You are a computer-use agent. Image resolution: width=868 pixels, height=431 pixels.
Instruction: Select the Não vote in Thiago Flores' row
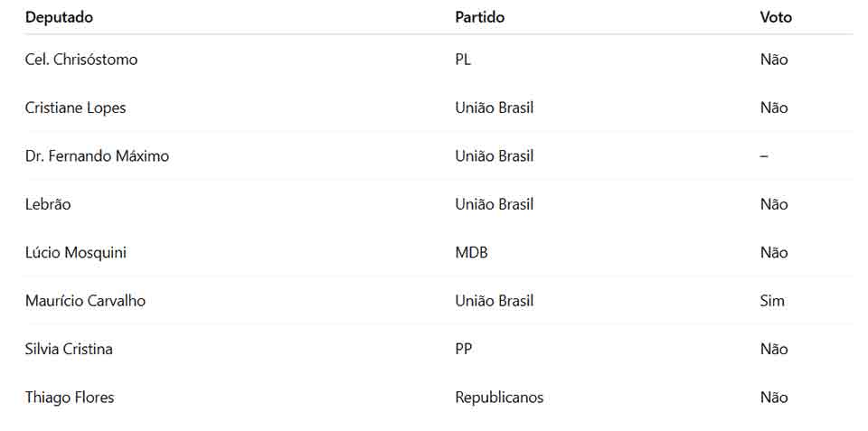(x=774, y=398)
